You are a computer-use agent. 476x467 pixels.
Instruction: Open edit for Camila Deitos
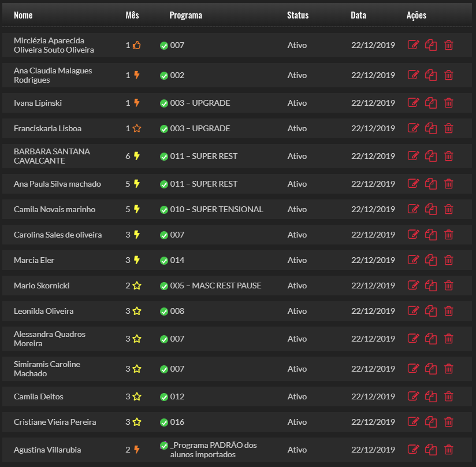click(413, 396)
